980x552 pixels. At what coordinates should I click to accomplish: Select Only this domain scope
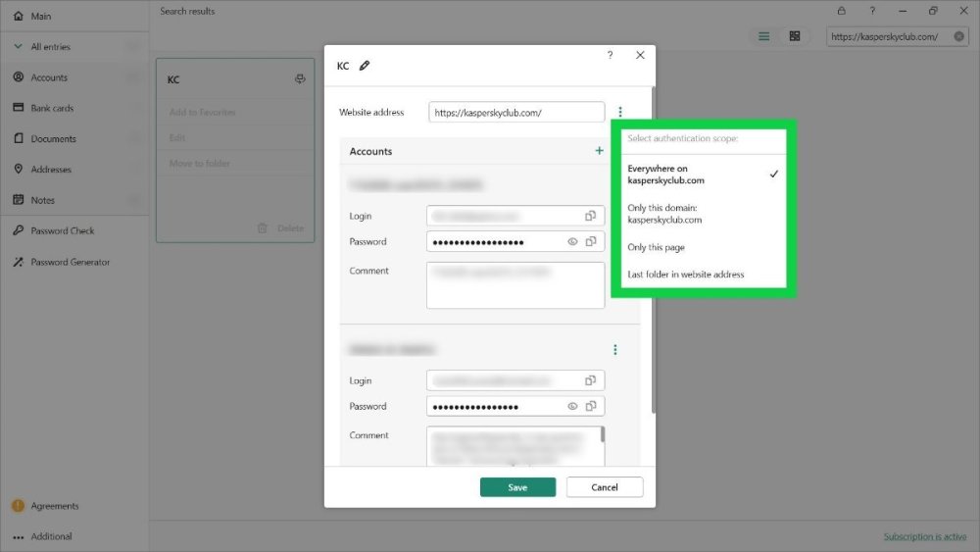703,214
